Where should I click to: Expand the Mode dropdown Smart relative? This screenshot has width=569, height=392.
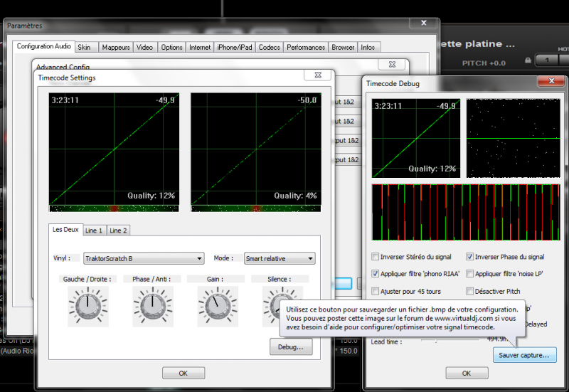[x=280, y=259]
